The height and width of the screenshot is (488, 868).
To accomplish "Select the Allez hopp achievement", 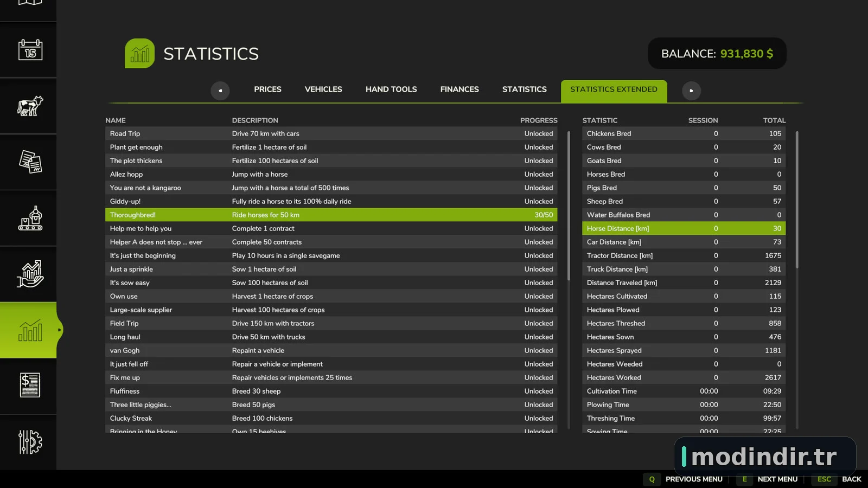I will pyautogui.click(x=331, y=174).
